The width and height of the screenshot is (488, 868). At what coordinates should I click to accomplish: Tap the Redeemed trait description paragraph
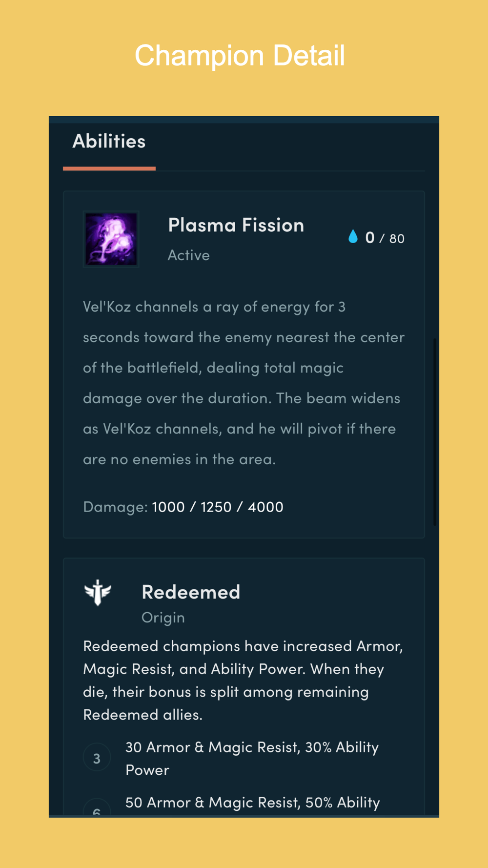coord(243,680)
